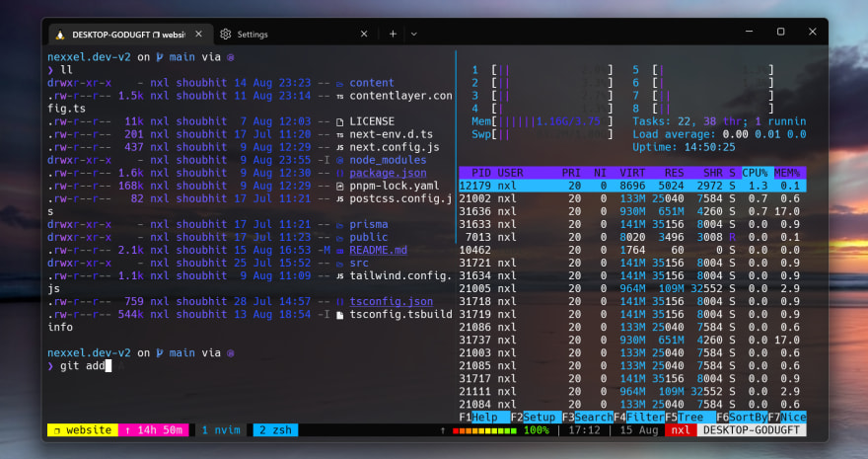Click the package.json file link
Viewport: 868px width, 459px height.
(388, 173)
